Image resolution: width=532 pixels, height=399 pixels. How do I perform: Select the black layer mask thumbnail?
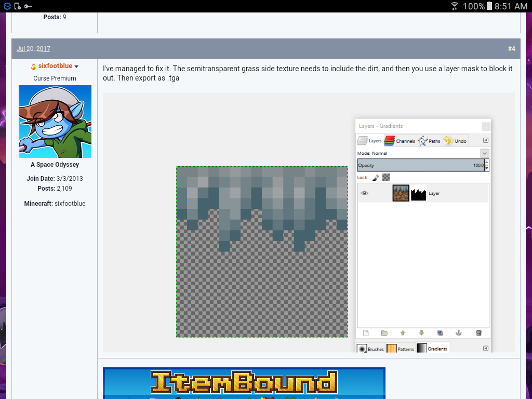[418, 193]
